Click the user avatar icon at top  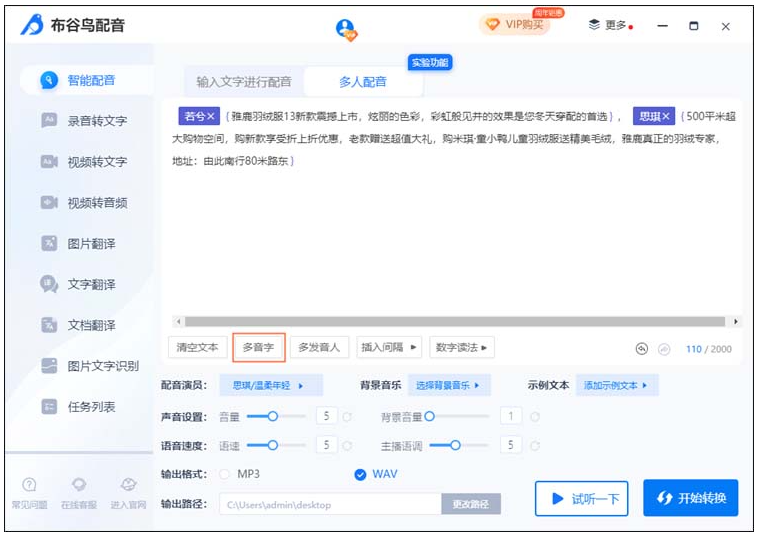(346, 29)
